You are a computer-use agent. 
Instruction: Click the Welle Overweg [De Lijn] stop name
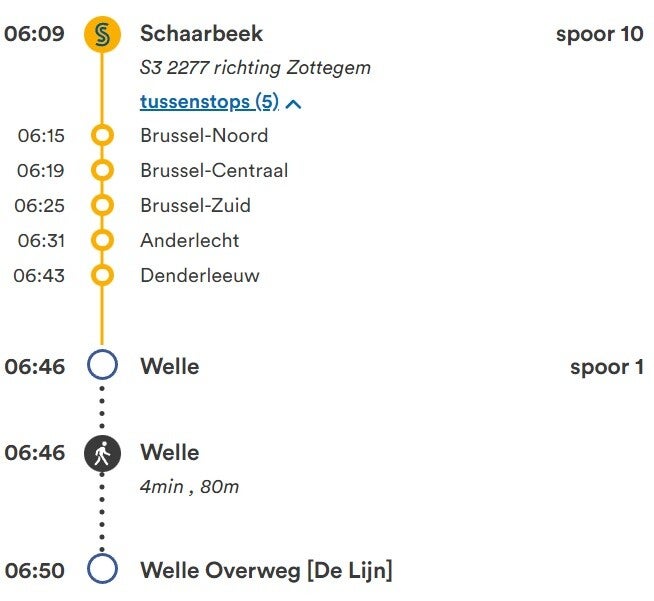[266, 571]
